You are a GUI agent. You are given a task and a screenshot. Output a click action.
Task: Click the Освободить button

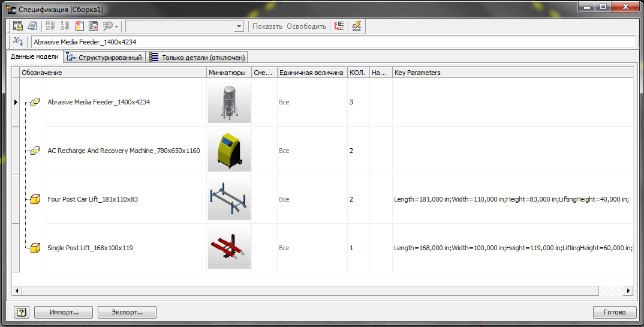pyautogui.click(x=306, y=26)
